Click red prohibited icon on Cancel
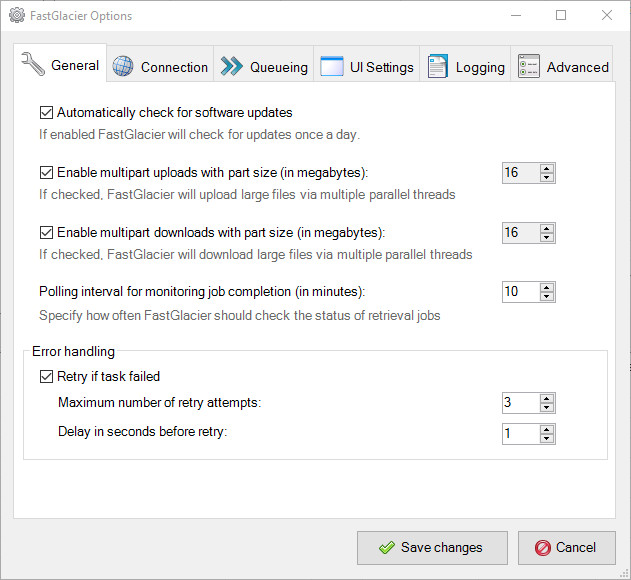 (x=542, y=548)
